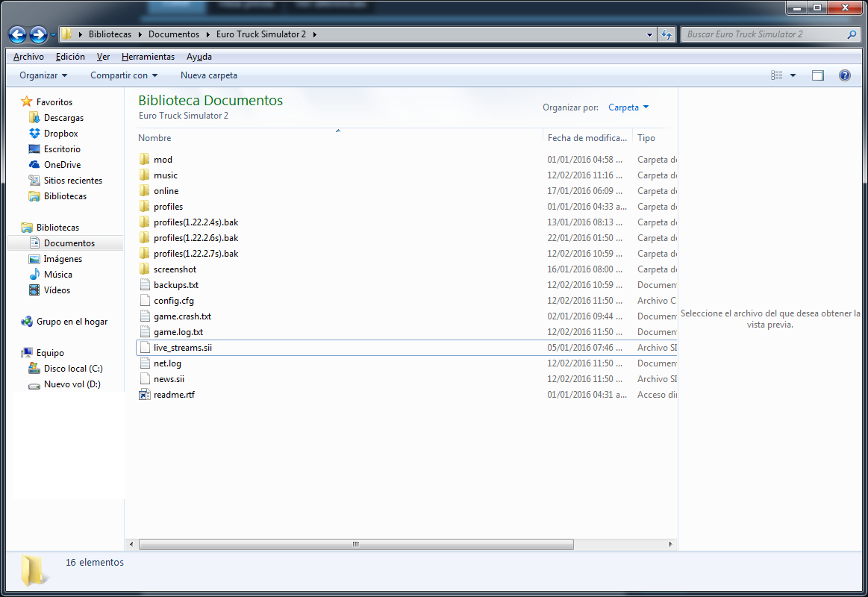Click Documentos in the address breadcrumb
868x597 pixels.
174,34
